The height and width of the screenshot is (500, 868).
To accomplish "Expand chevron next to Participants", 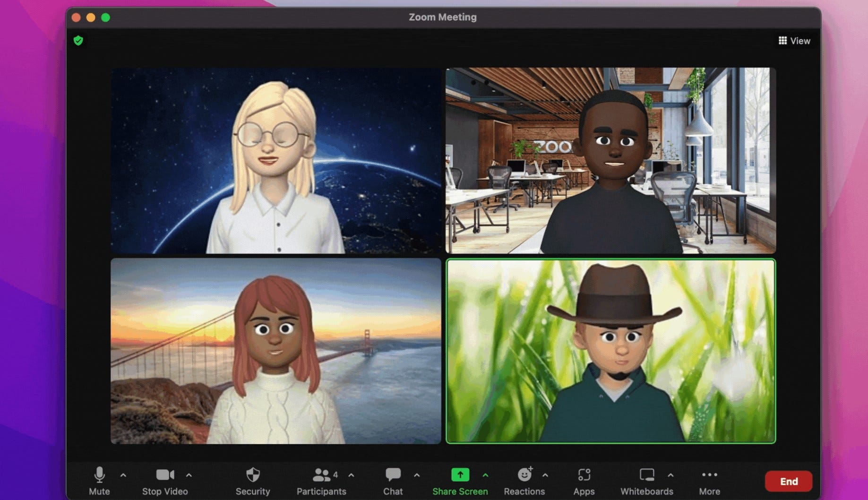I will tap(351, 475).
